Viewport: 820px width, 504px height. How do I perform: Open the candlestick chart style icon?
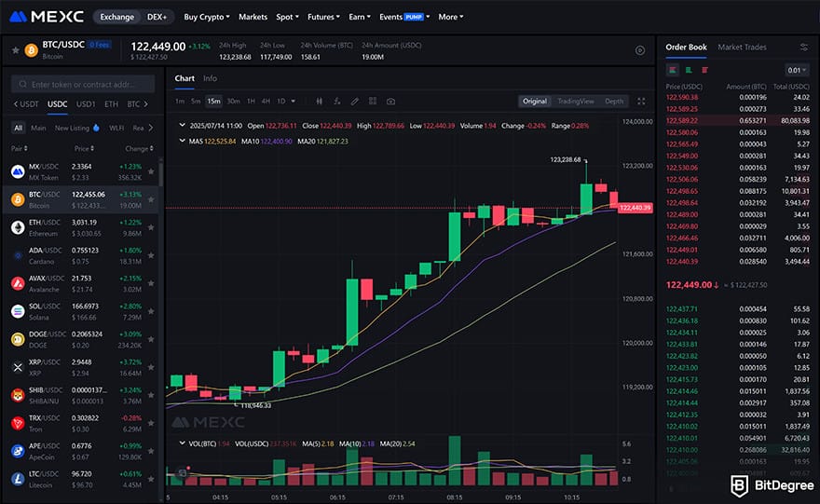point(319,102)
